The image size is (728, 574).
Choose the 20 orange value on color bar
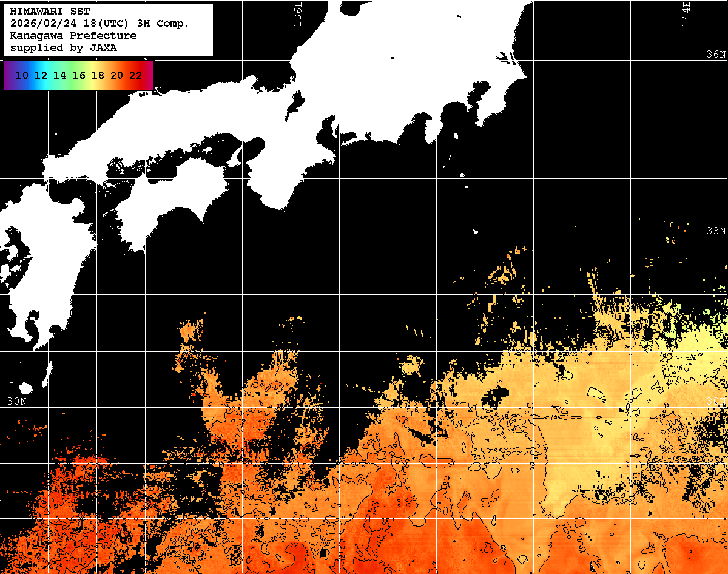[117, 75]
